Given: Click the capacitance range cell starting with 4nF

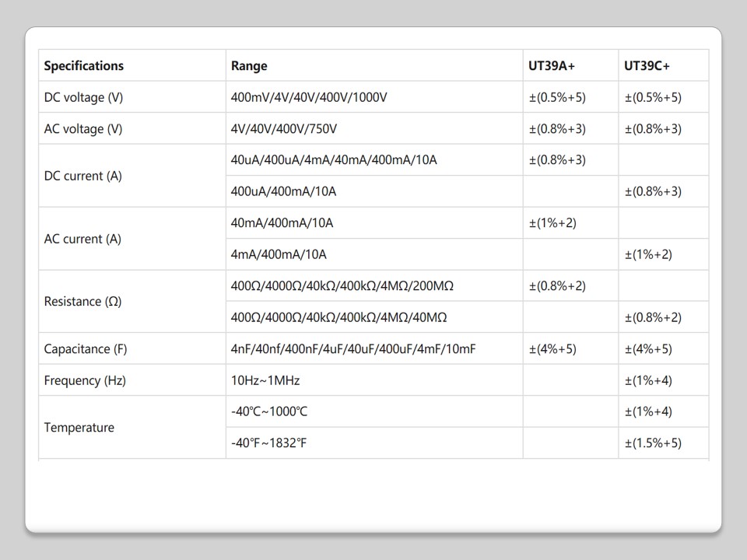Looking at the screenshot, I should [x=353, y=349].
